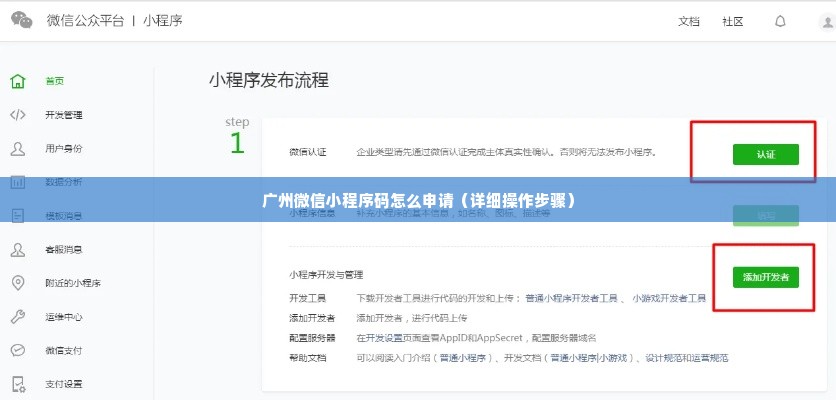Viewport: 836px width, 400px height.
Task: Click the 数据分析 chart icon
Action: click(x=18, y=182)
